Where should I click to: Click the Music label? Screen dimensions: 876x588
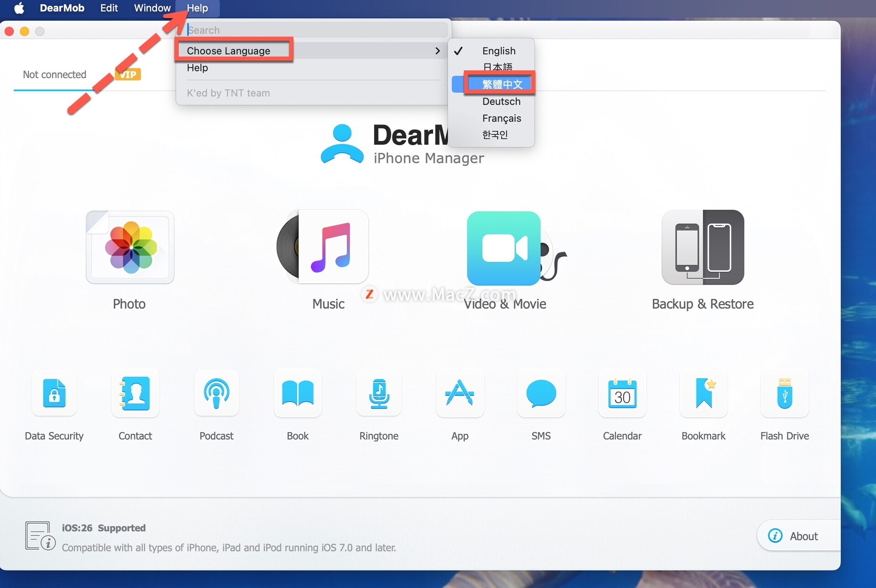pyautogui.click(x=328, y=304)
